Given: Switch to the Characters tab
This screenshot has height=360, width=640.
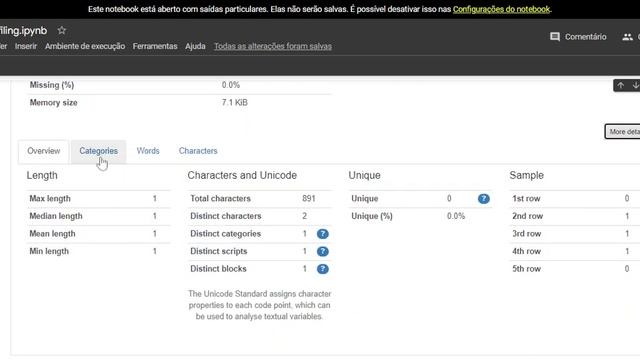Looking at the screenshot, I should [198, 151].
